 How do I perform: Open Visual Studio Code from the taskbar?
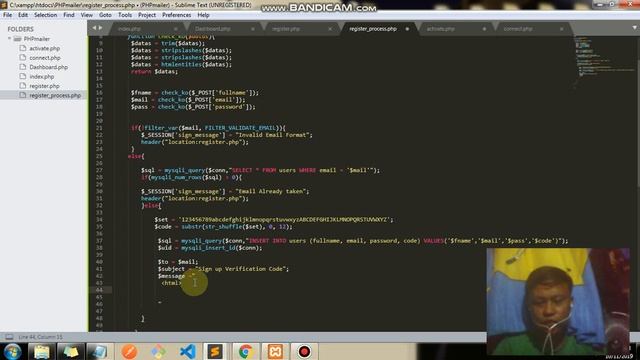[x=188, y=351]
